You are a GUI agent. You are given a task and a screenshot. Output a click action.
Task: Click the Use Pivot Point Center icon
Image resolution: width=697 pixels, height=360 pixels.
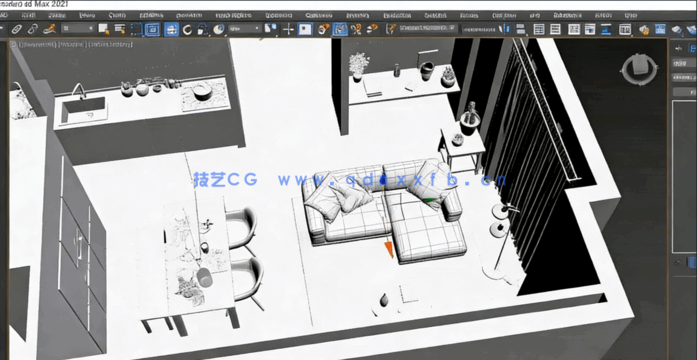(x=270, y=29)
